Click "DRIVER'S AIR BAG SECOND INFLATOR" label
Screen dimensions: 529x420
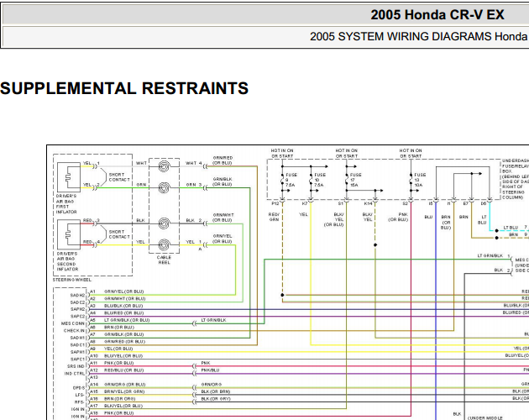[x=67, y=261]
